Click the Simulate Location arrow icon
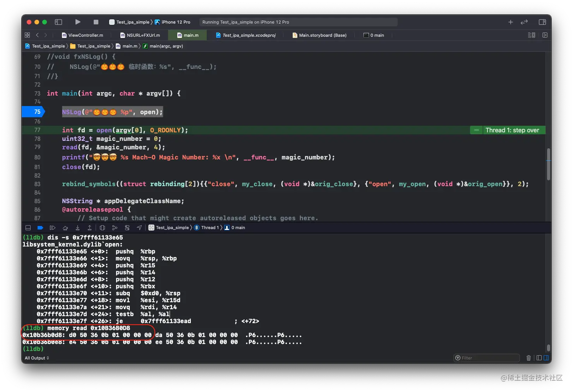This screenshot has height=392, width=573. 139,228
